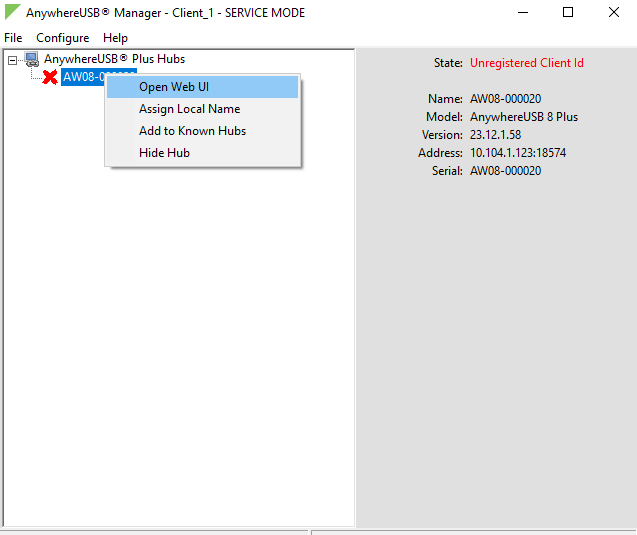
Task: Maximize the AnywhereUSB Manager window
Action: (568, 13)
